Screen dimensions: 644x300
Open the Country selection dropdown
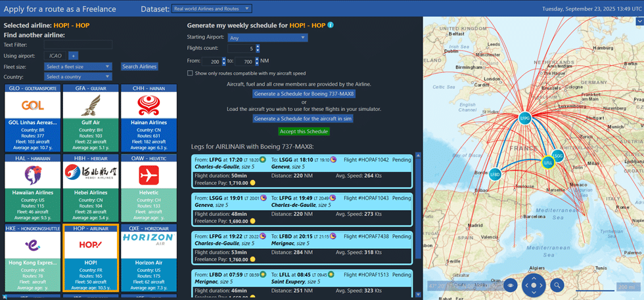click(79, 77)
